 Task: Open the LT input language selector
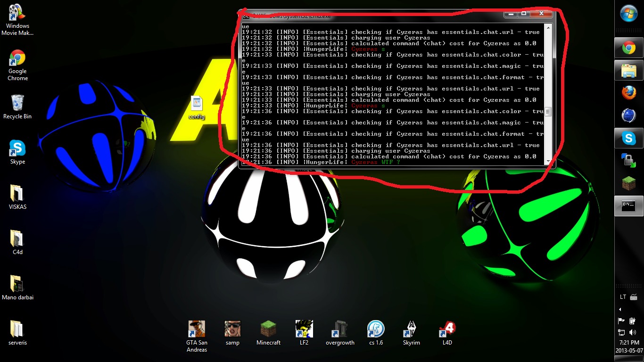pos(623,297)
